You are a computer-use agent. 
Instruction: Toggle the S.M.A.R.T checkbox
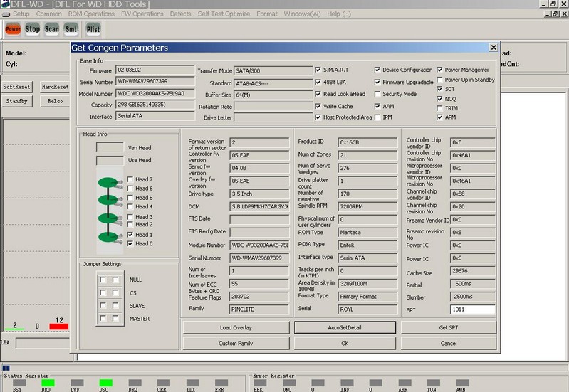[x=318, y=70]
